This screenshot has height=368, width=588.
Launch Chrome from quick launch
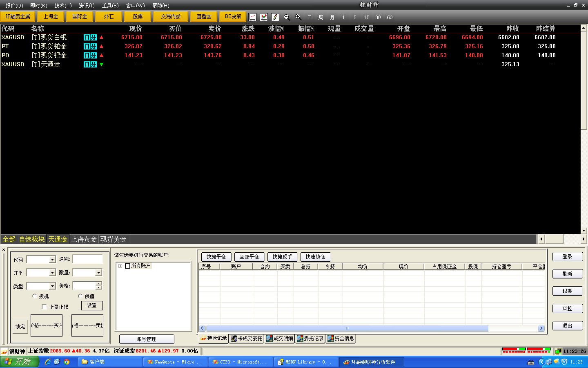(x=67, y=362)
